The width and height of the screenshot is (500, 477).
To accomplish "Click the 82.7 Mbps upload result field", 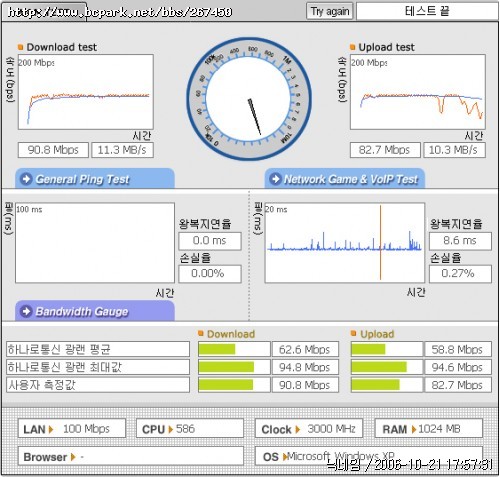I will [x=385, y=150].
